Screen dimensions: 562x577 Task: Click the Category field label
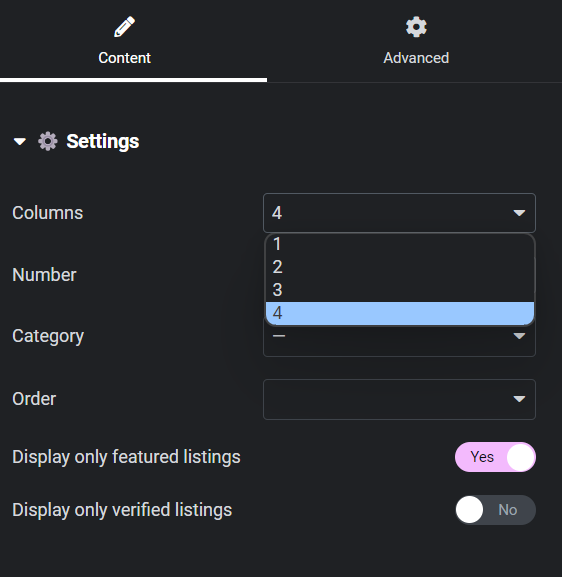[x=48, y=336]
